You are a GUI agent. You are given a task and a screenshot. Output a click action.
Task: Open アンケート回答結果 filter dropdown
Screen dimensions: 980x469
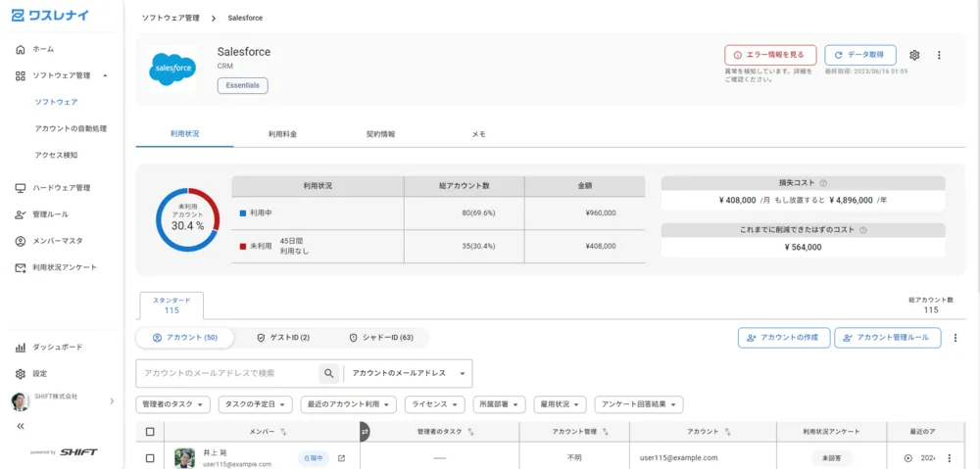click(639, 404)
